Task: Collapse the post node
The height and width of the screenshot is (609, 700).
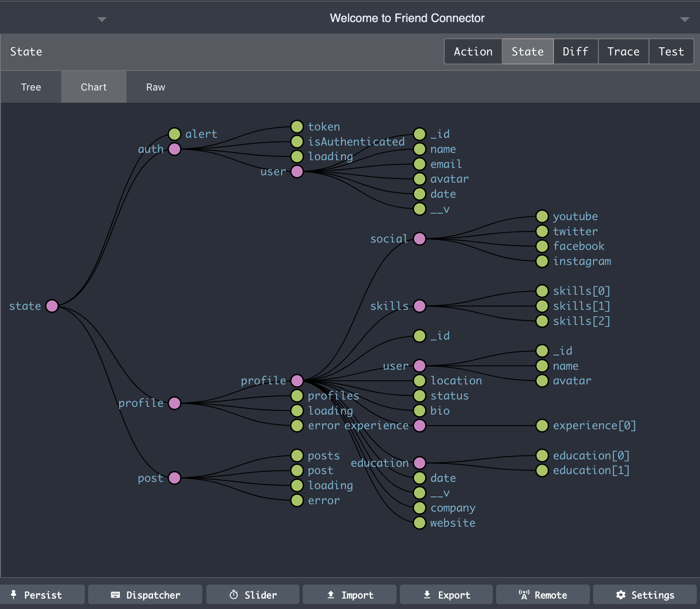Action: coord(175,478)
